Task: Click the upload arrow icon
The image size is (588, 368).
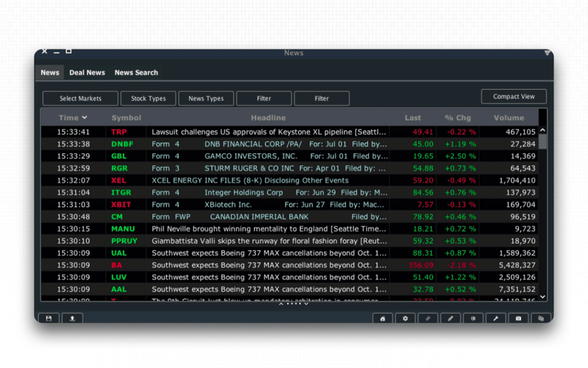Action: 72,319
